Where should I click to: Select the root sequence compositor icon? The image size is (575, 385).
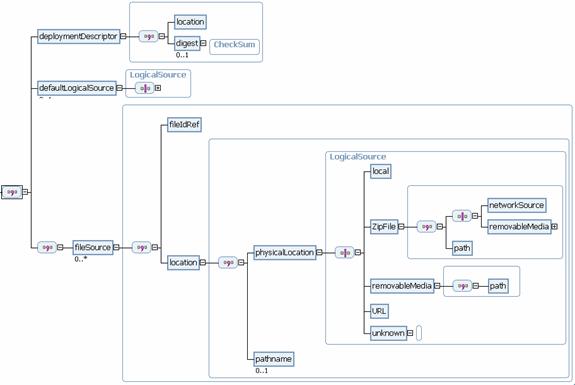coord(12,192)
